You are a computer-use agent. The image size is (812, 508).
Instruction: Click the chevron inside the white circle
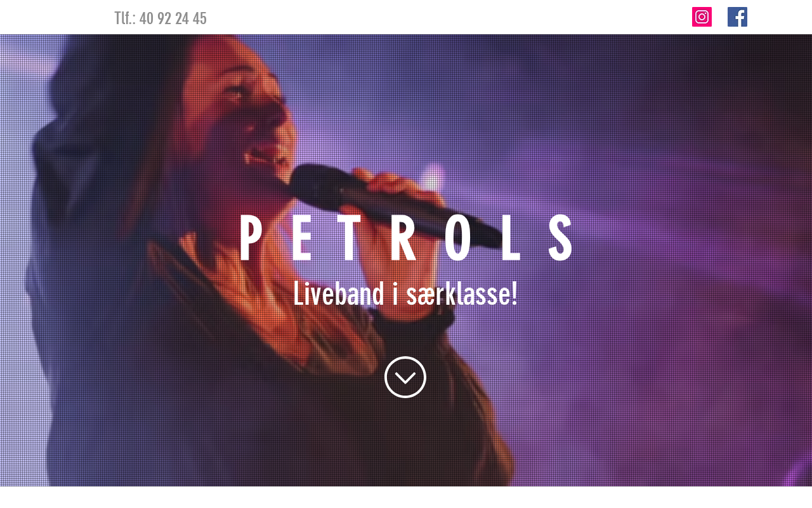pos(405,378)
